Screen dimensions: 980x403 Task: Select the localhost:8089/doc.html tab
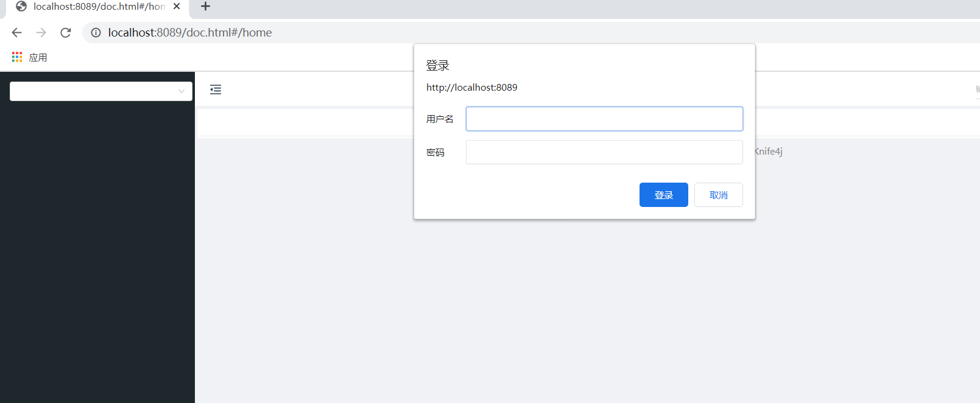pos(99,6)
